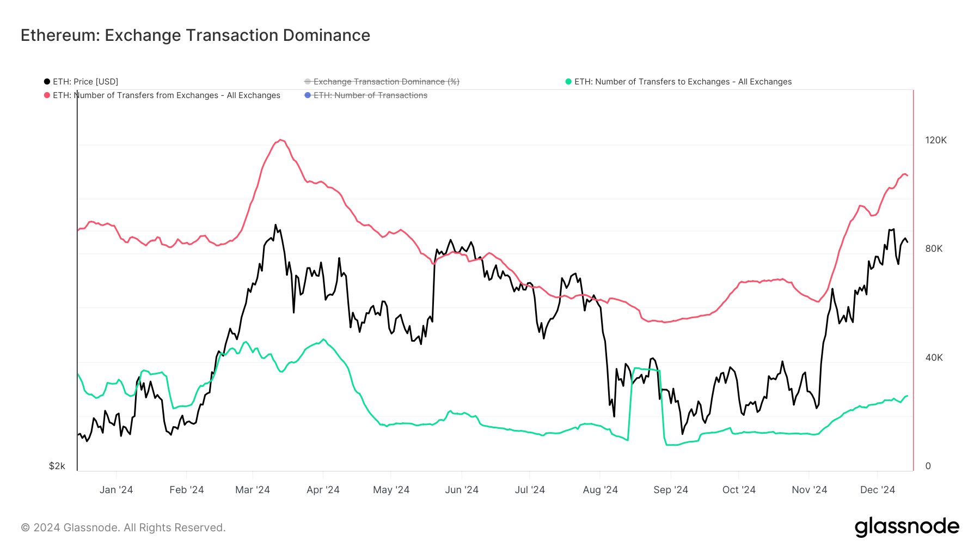Click the green dot icon for Transfers to Exchanges

[568, 81]
